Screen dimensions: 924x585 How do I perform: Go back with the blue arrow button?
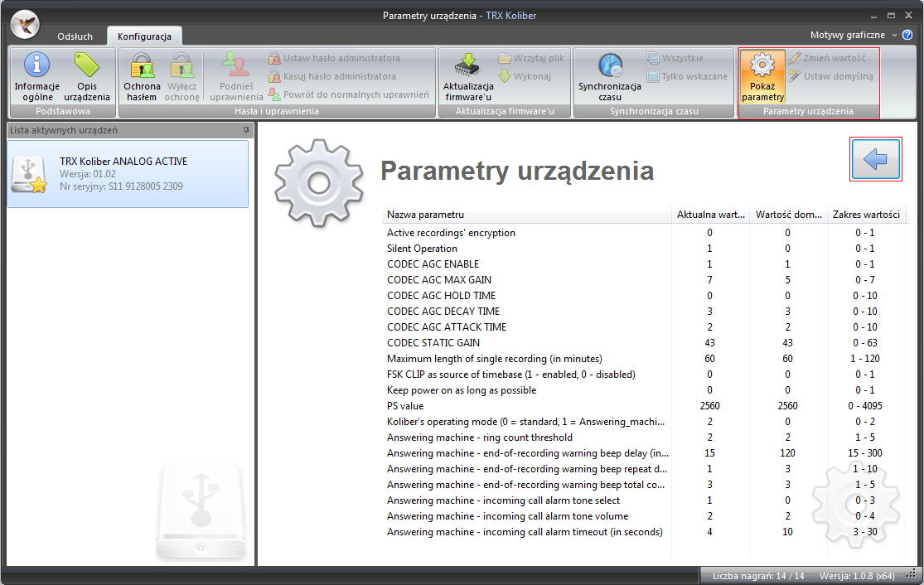coord(876,159)
